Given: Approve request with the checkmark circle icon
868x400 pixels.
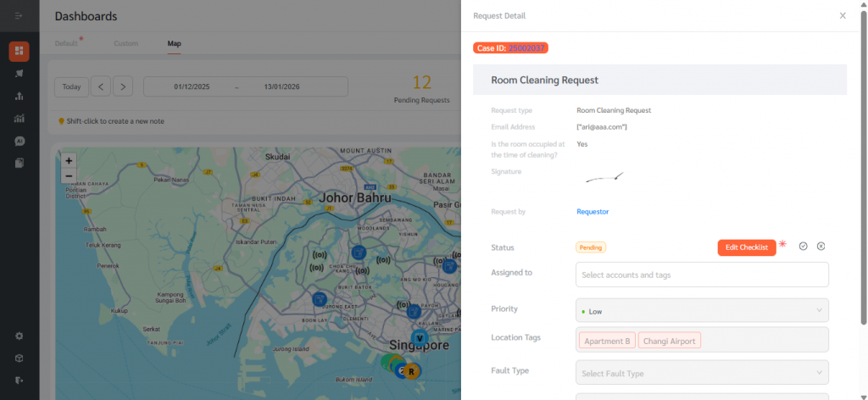Looking at the screenshot, I should coord(803,247).
